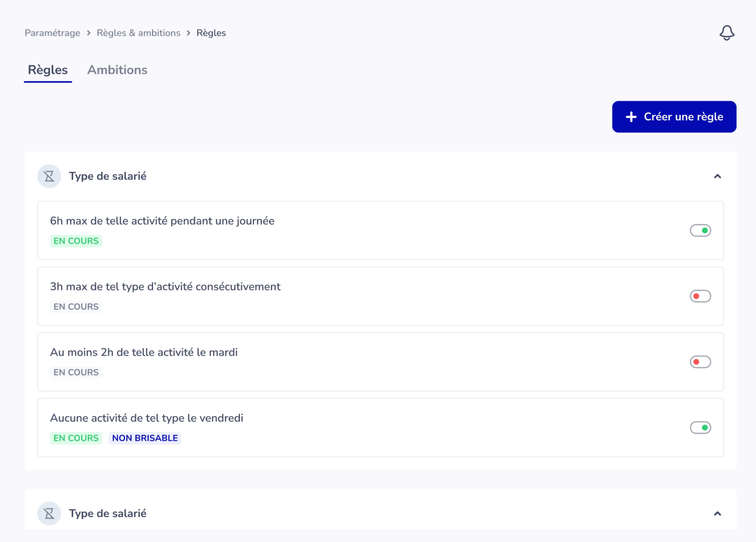The width and height of the screenshot is (756, 542).
Task: Click the Créer une règle button
Action: (x=674, y=117)
